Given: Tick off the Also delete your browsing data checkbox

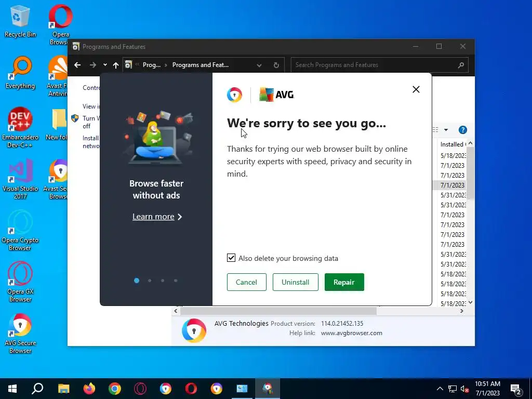Looking at the screenshot, I should click(x=231, y=258).
